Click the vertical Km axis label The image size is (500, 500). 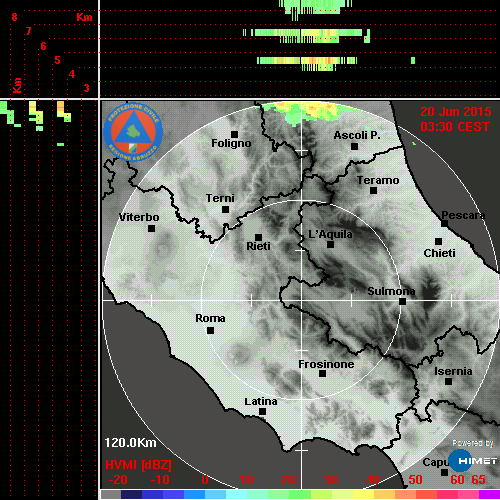17,85
